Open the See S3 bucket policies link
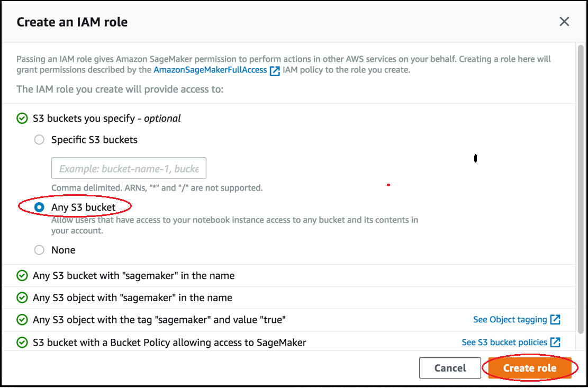Viewport: 588px width, 388px height. [x=504, y=342]
